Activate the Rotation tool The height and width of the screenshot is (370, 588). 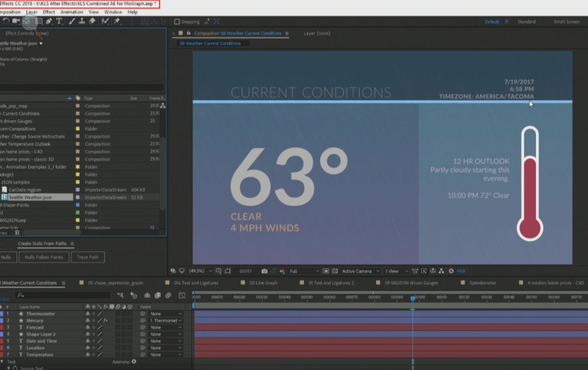tap(6, 20)
